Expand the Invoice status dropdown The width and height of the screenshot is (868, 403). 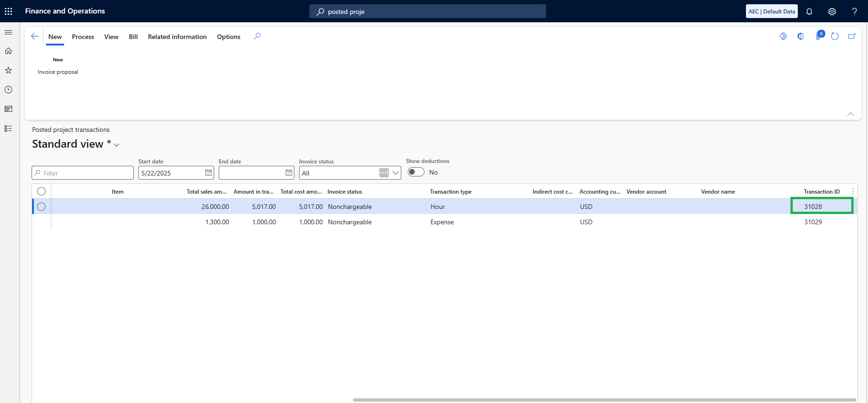396,173
